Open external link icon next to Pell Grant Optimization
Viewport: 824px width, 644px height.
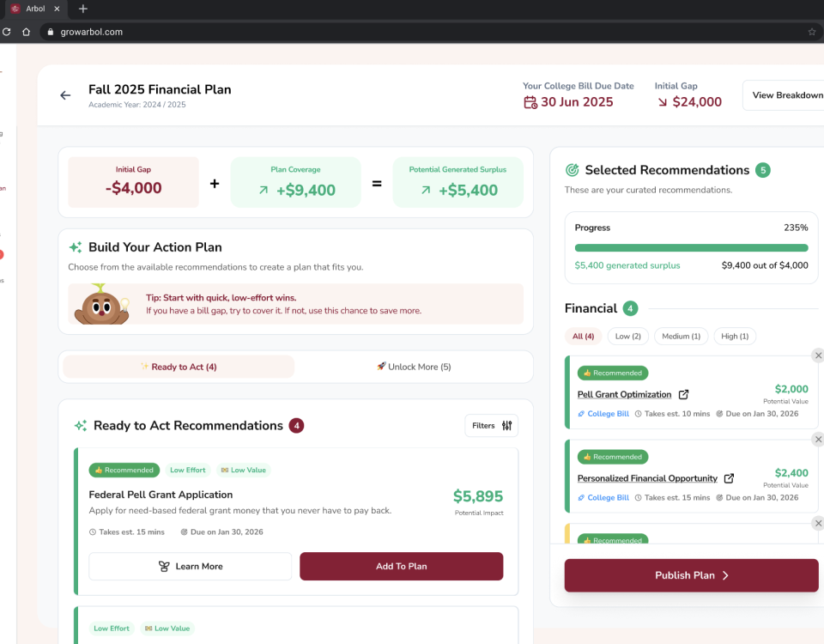point(683,395)
